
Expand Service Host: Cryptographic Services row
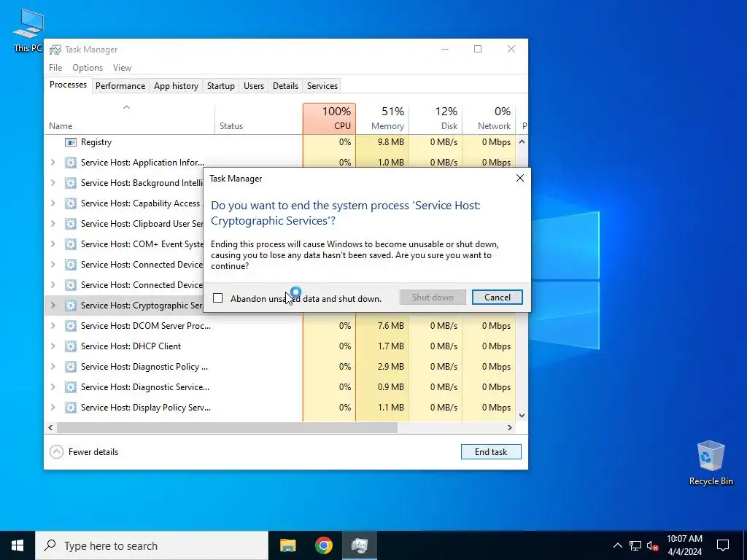[53, 306]
